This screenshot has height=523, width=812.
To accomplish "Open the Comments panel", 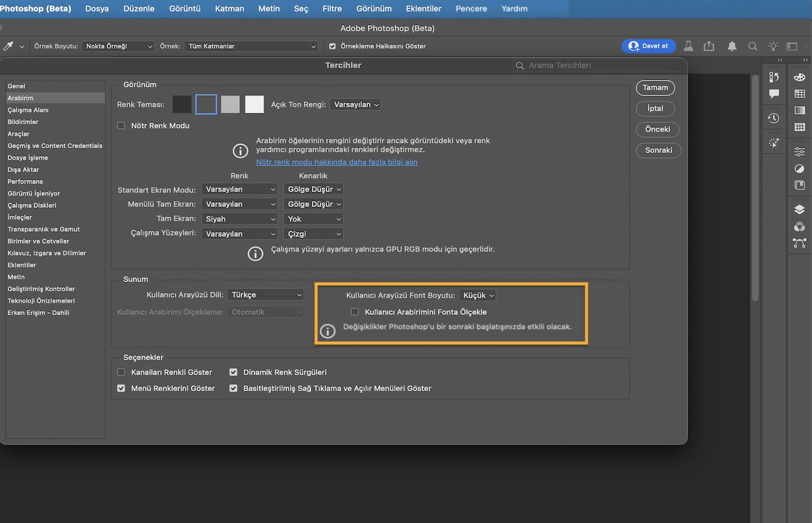I will click(x=774, y=93).
